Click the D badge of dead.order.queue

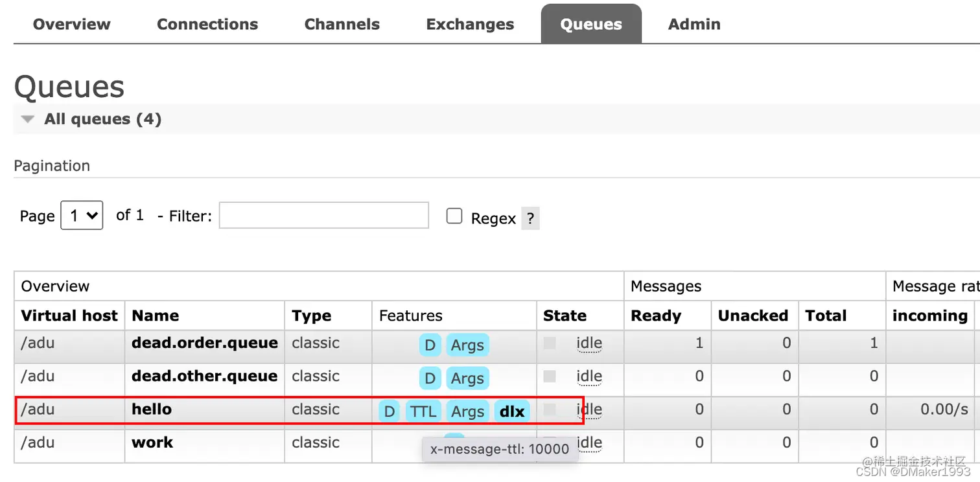pos(430,345)
